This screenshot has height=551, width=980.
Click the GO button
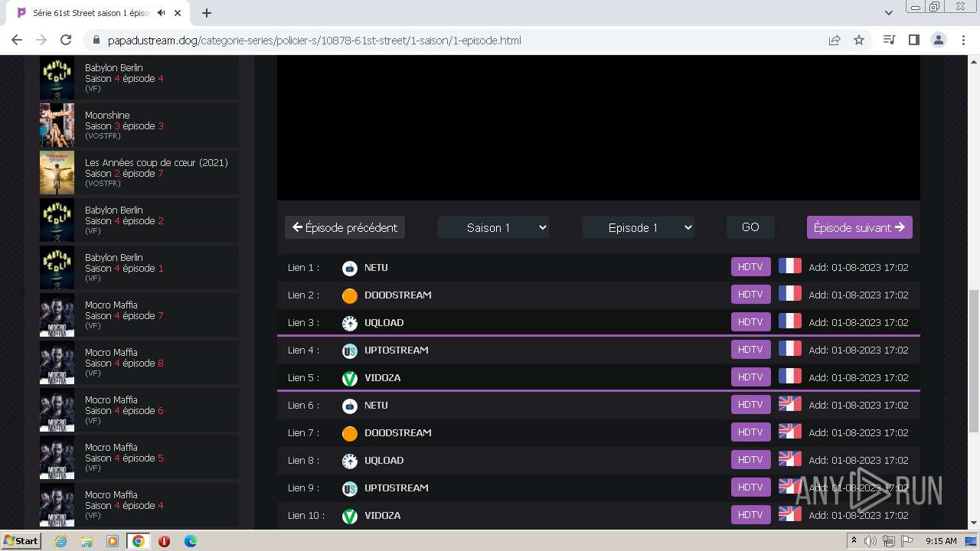point(750,227)
